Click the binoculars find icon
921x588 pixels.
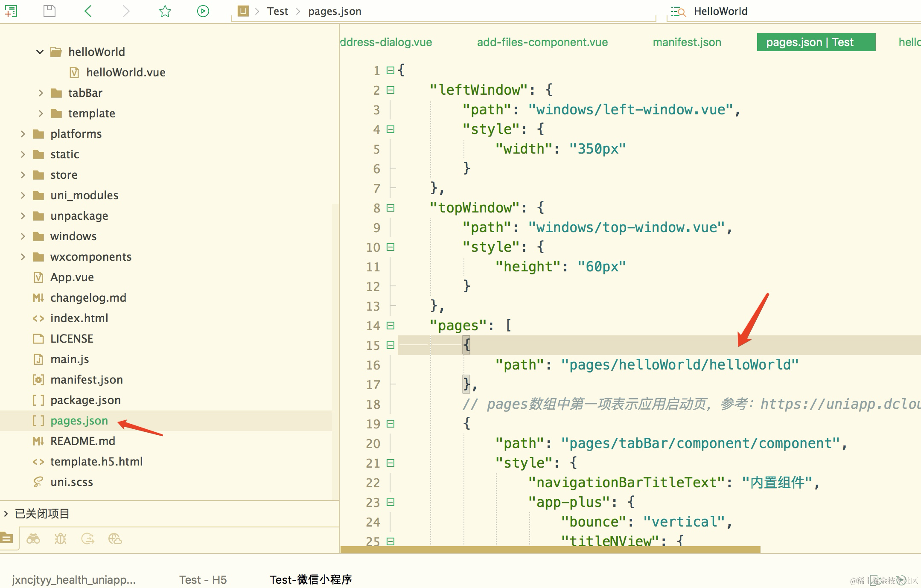(33, 539)
